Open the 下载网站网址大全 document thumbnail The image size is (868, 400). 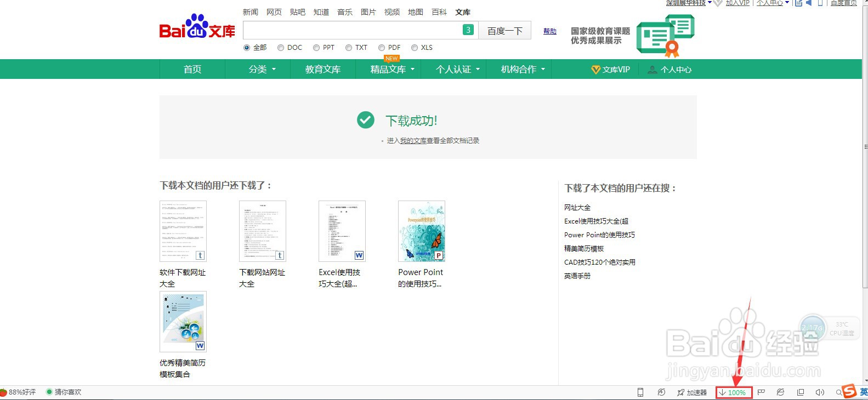tap(263, 231)
